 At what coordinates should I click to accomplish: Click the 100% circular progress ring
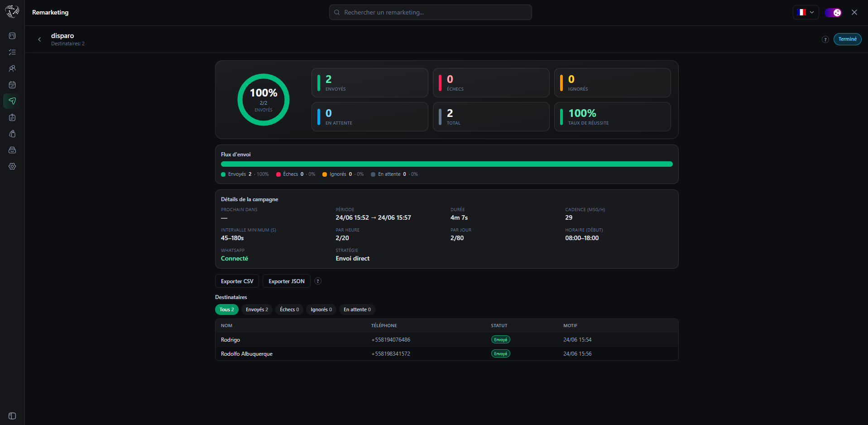[264, 100]
